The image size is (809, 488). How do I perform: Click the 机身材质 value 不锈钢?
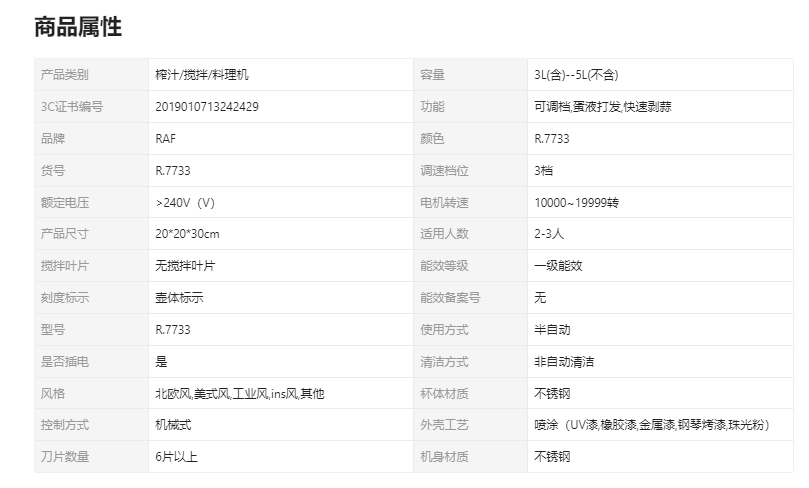[552, 457]
